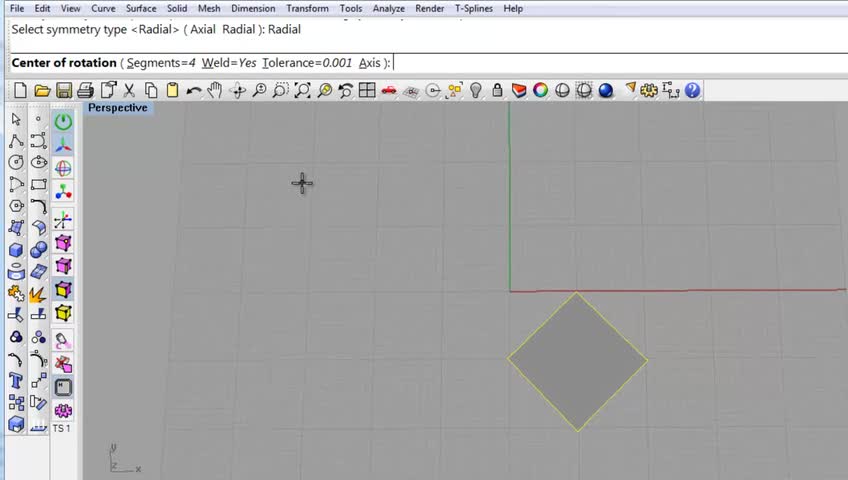Open the Surface menu

click(141, 8)
